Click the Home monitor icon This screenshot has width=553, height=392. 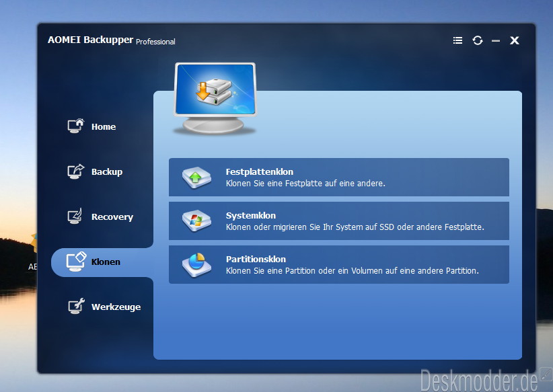(x=76, y=126)
